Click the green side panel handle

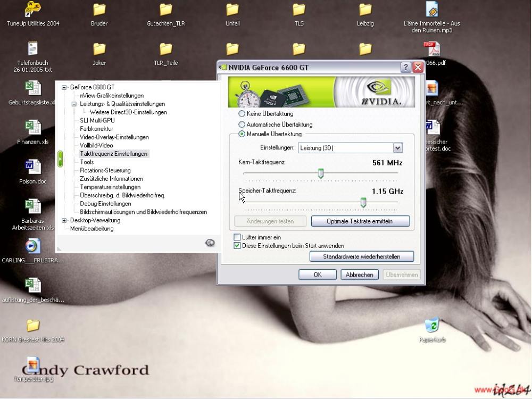[x=60, y=159]
